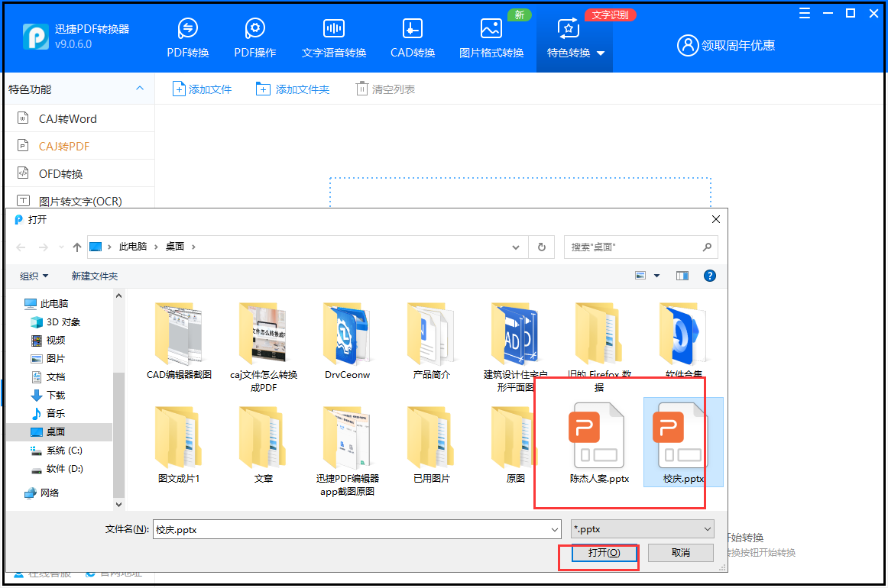Change view mode icon
This screenshot has width=888, height=588.
(640, 276)
